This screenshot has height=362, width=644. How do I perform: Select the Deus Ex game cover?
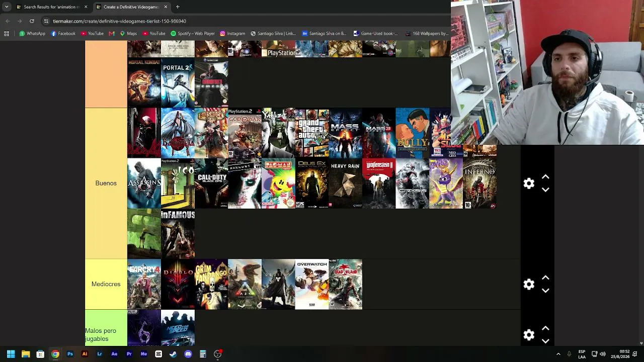[312, 184]
